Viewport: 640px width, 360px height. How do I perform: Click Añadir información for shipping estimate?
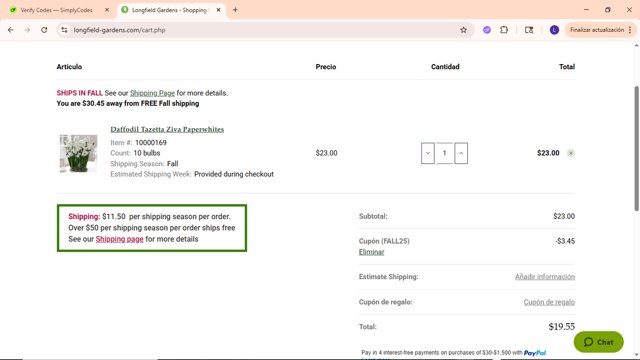coord(545,277)
